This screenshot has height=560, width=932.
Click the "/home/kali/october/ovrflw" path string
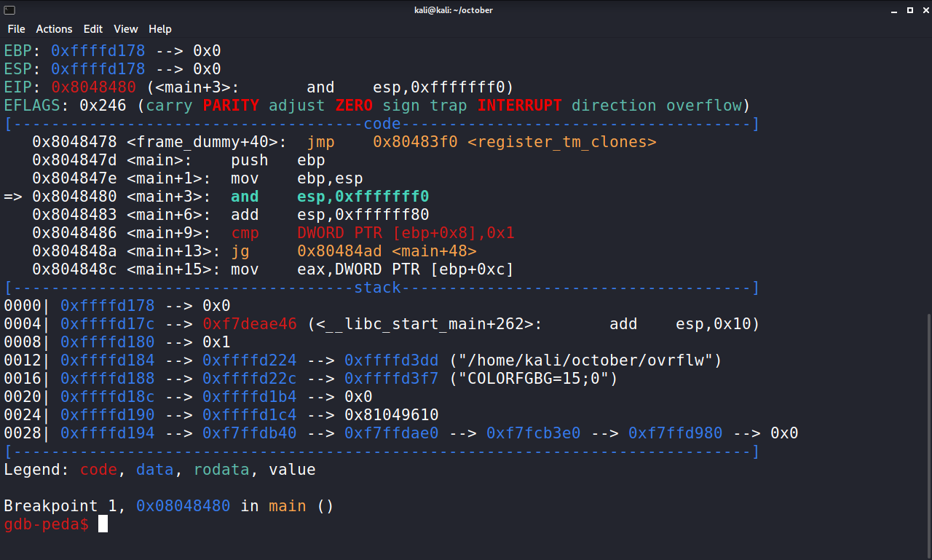coord(585,360)
